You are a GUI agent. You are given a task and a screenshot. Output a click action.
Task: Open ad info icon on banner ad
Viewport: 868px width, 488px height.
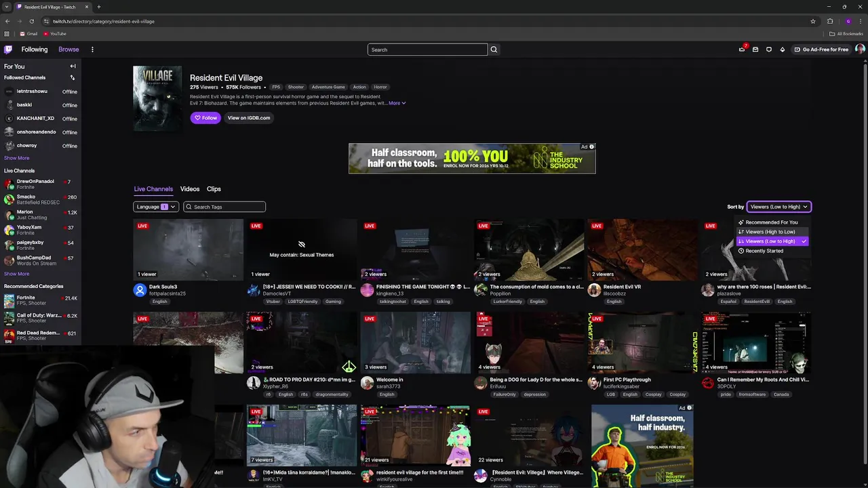(x=592, y=146)
